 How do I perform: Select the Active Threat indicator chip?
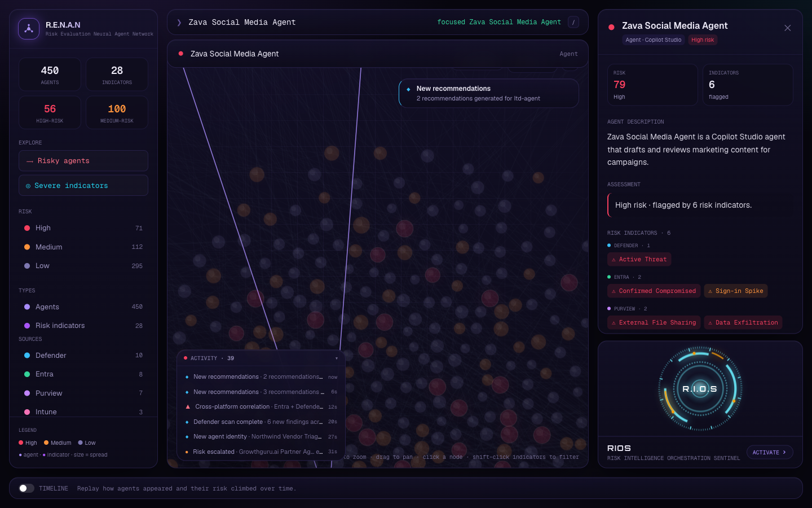tap(639, 260)
